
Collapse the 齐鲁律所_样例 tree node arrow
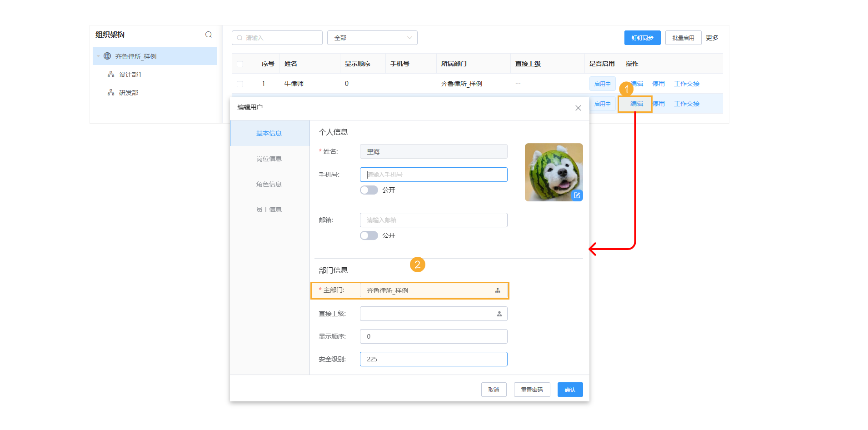[98, 56]
